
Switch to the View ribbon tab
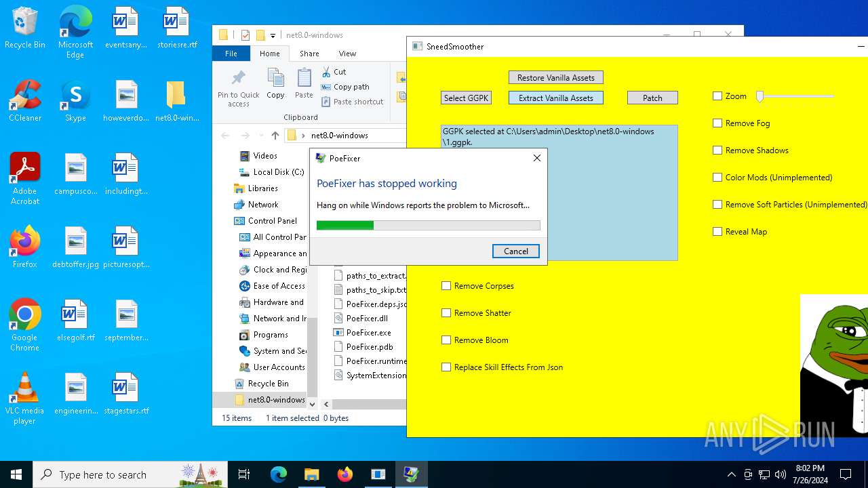347,54
